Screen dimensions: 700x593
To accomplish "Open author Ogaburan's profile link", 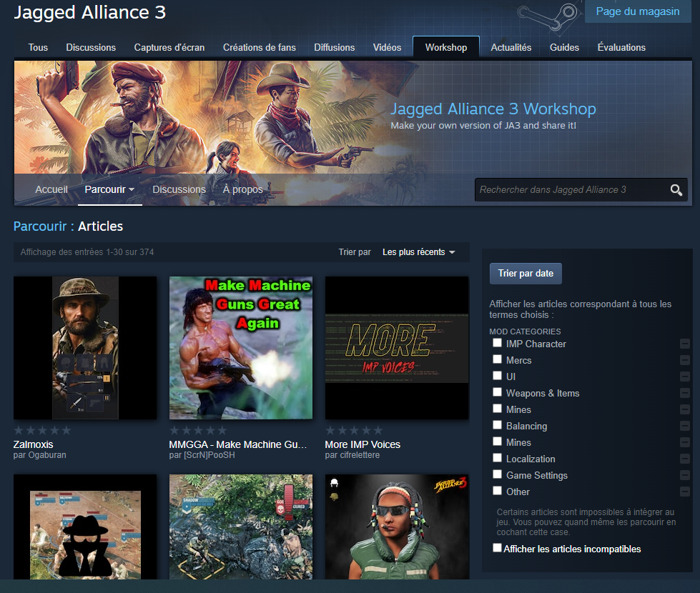I will click(x=48, y=455).
